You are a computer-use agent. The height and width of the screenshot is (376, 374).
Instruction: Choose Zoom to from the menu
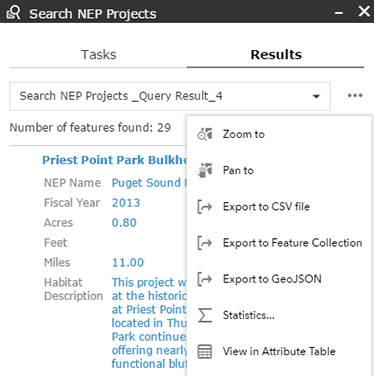point(244,134)
